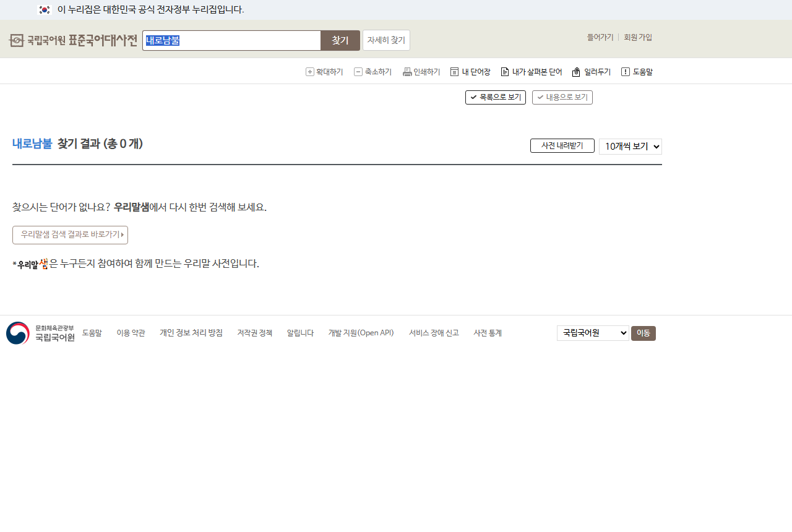Click the 문화체육관광부 국립국어원 footer logo

[x=40, y=333]
